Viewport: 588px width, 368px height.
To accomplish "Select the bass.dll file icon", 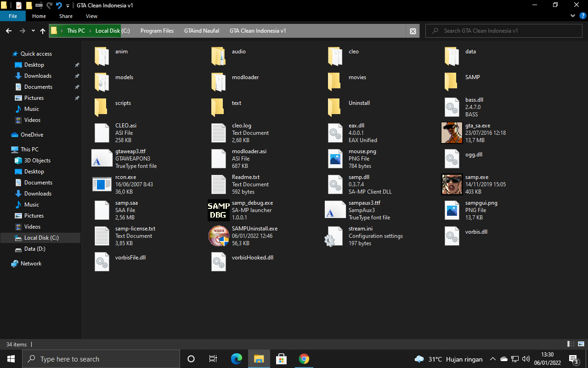I will pos(452,107).
